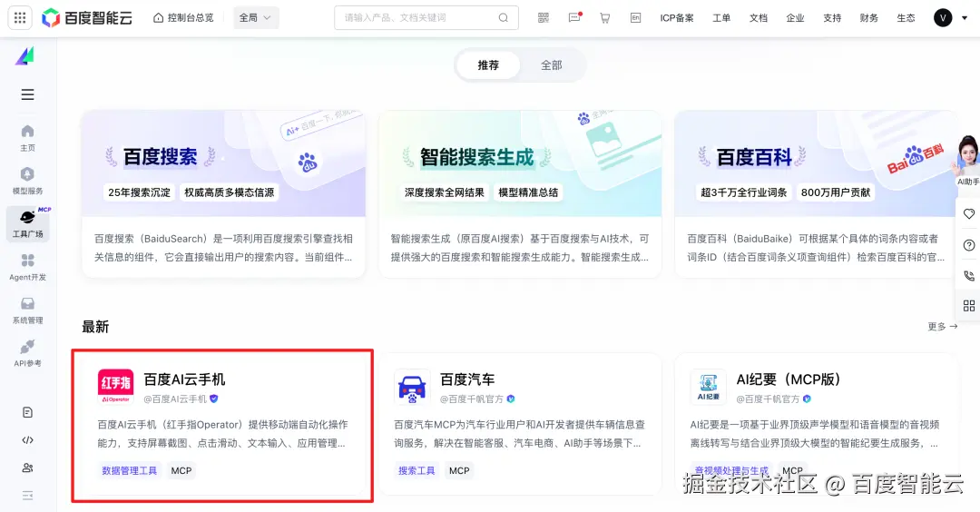
Task: Click the MCP tag on 百度AI云手机
Action: pyautogui.click(x=181, y=471)
